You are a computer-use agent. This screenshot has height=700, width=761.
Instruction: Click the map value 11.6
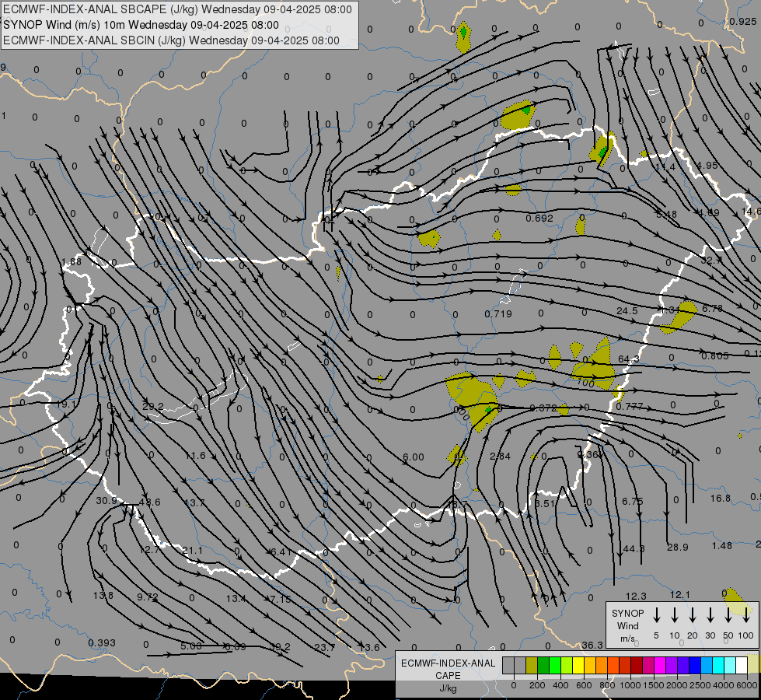click(x=195, y=455)
